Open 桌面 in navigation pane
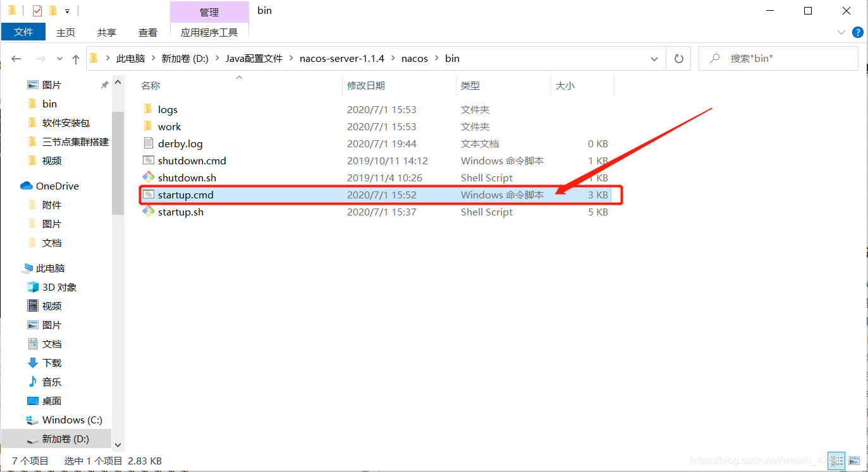The width and height of the screenshot is (868, 472). click(52, 401)
